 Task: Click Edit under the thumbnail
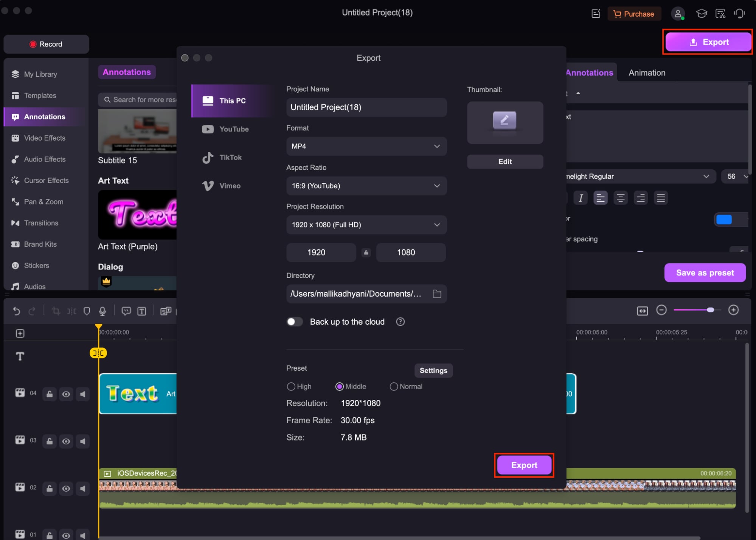point(505,161)
